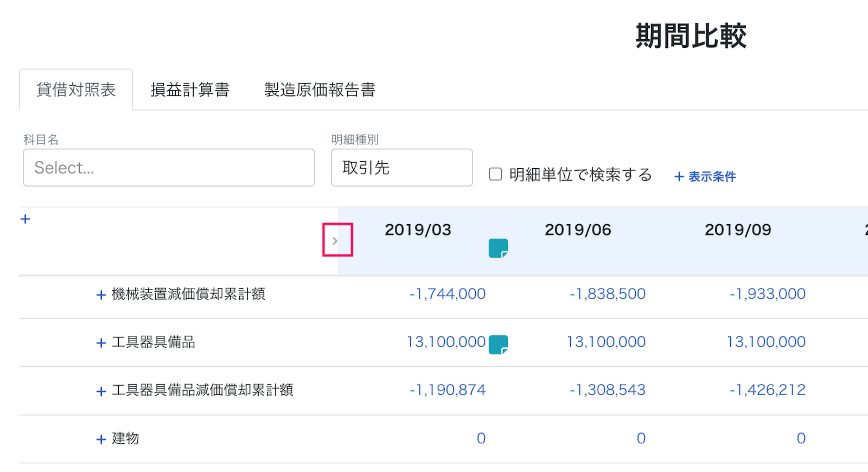868x472 pixels.
Task: Click the 期間比較 page title
Action: 691,36
